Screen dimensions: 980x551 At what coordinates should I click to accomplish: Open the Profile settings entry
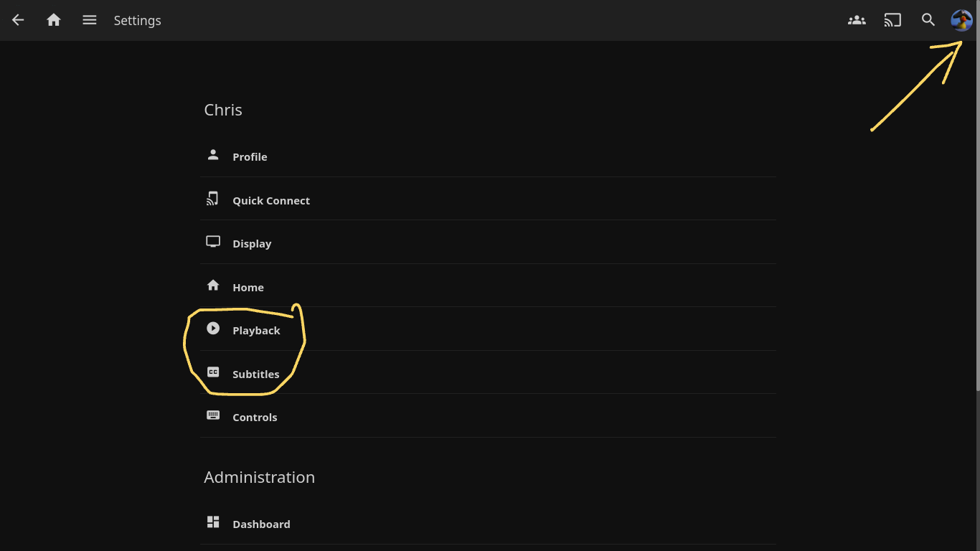click(x=250, y=156)
